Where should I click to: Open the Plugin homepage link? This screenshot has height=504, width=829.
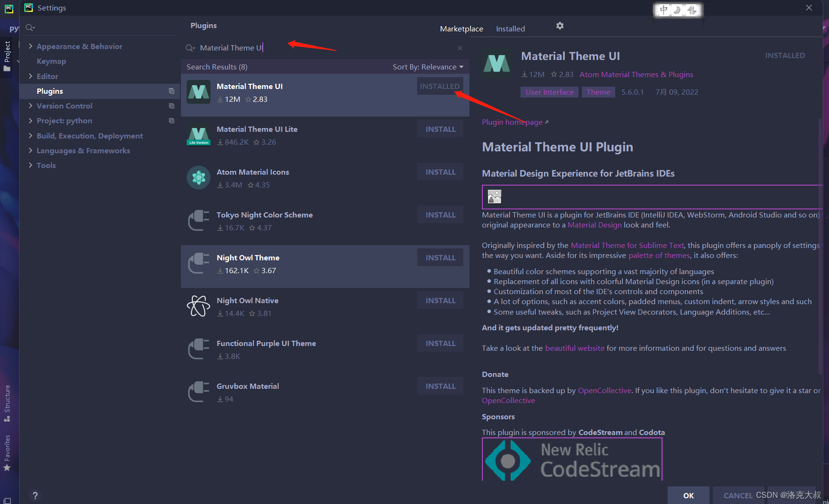(x=511, y=122)
